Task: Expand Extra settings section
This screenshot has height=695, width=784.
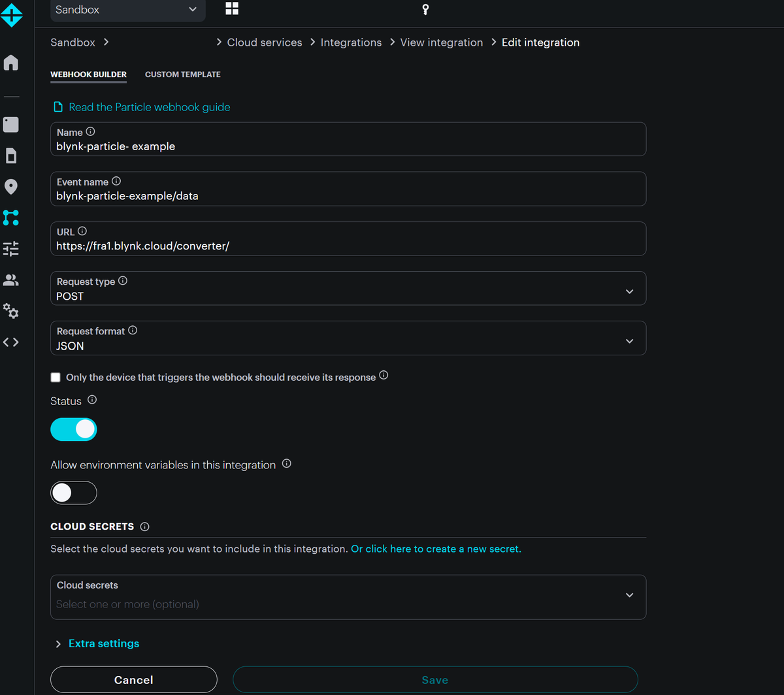Action: pos(97,643)
